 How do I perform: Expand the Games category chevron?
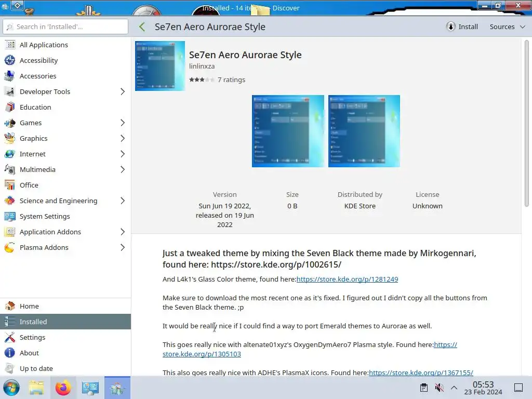coord(123,123)
